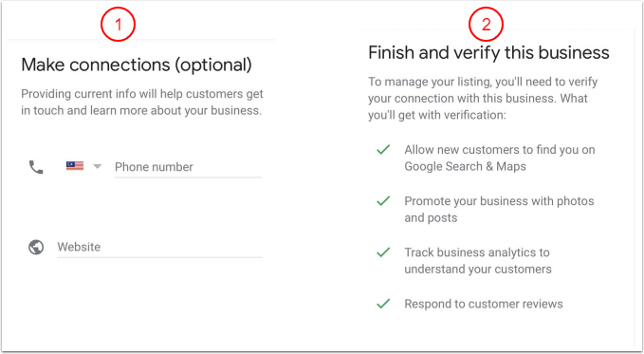This screenshot has height=354, width=644.
Task: Select the Track business analytics text
Action: 478,261
